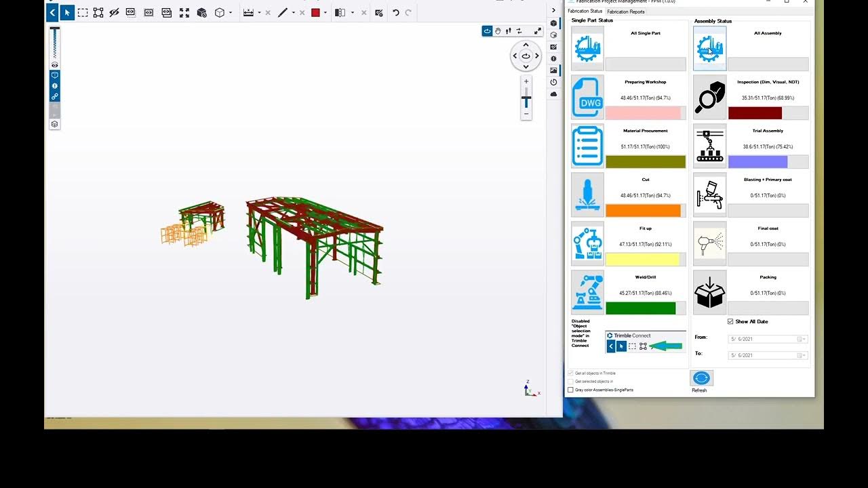This screenshot has width=868, height=488.
Task: Click the Material Procurement clipboard icon
Action: pyautogui.click(x=587, y=146)
